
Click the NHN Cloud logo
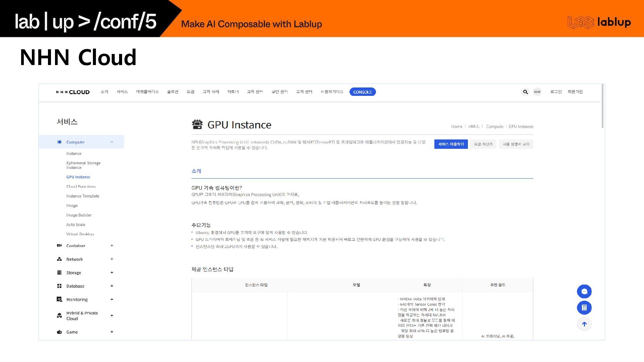point(73,92)
